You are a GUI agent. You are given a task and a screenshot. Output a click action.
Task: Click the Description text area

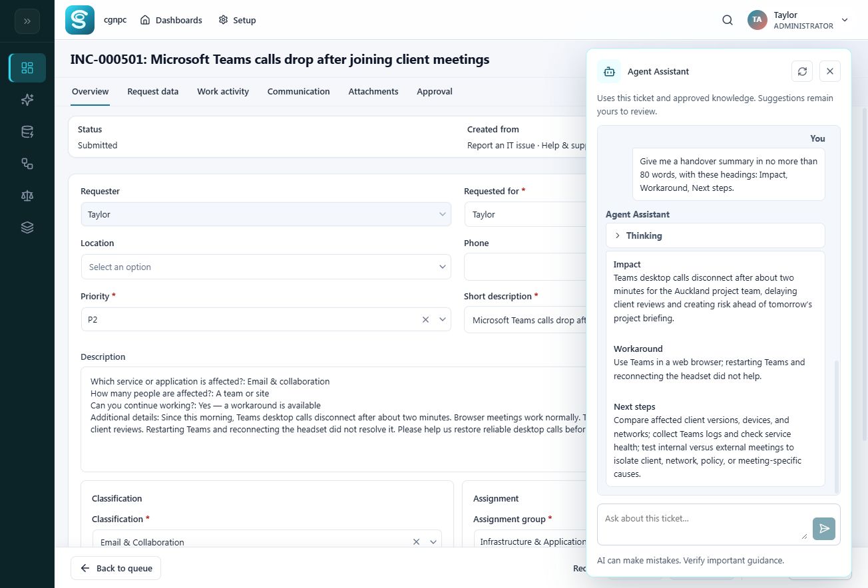coord(333,419)
